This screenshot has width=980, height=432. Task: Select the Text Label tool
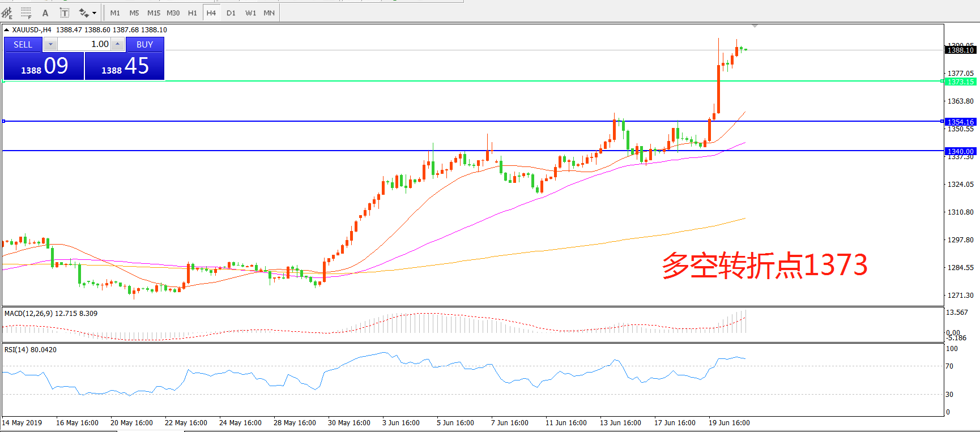65,12
